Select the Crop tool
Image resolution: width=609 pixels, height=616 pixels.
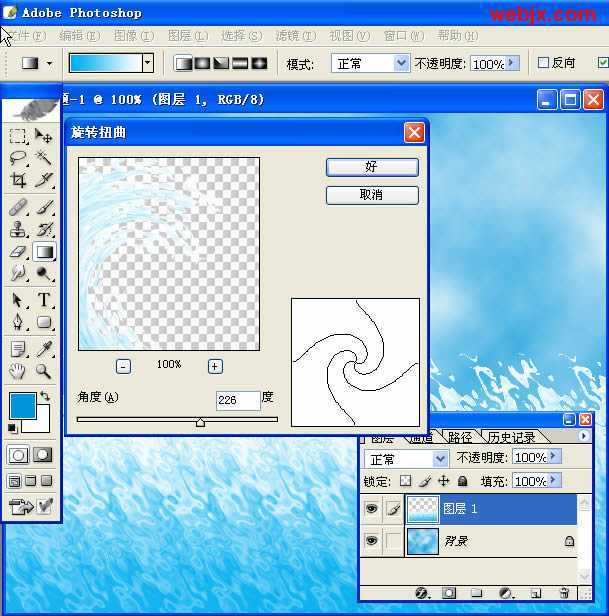(18, 180)
